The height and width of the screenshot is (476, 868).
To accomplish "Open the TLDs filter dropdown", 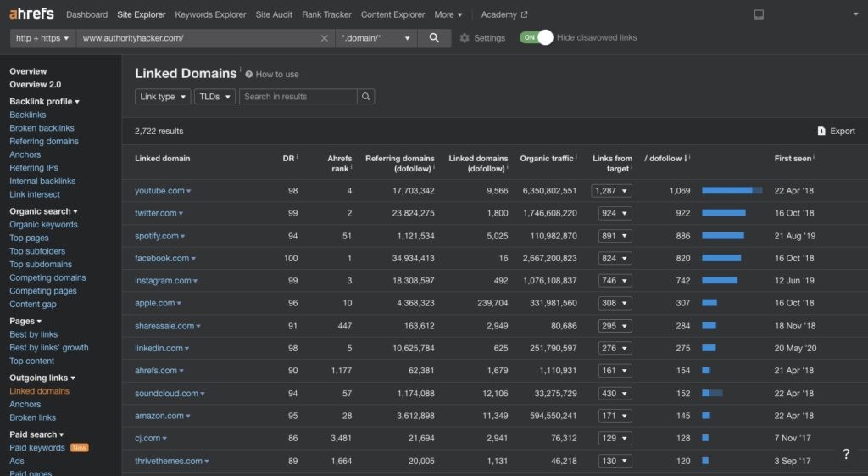I will [x=214, y=97].
